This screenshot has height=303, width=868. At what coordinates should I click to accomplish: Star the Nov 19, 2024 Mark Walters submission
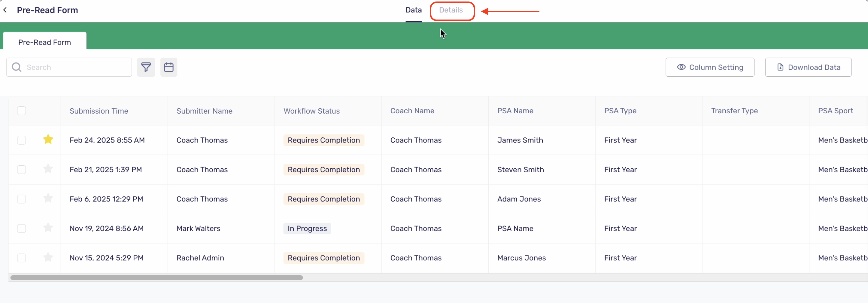point(47,228)
